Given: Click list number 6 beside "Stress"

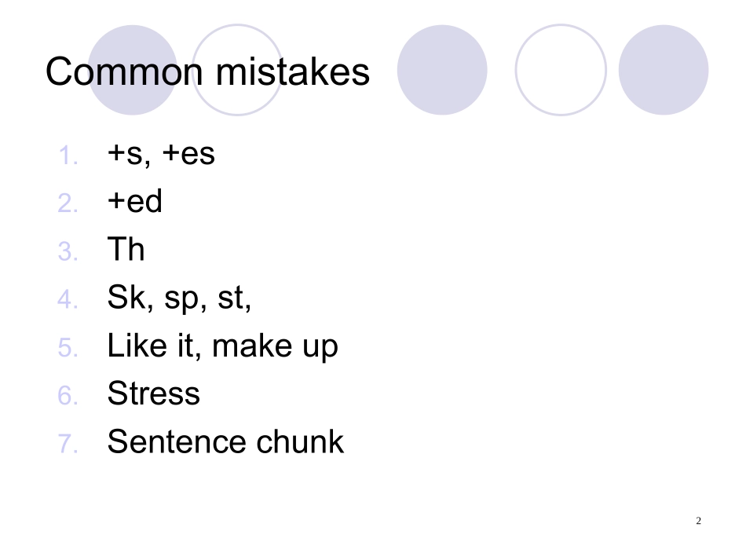Looking at the screenshot, I should (x=68, y=396).
